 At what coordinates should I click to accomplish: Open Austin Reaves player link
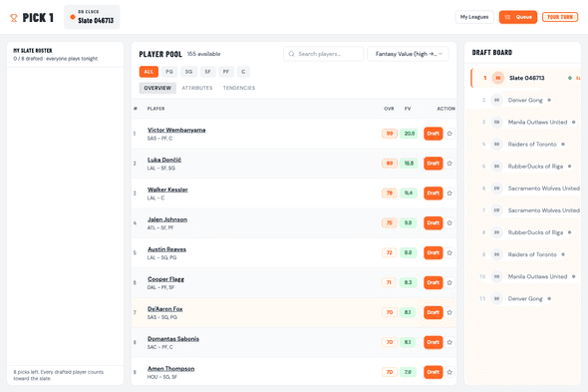[x=166, y=249]
